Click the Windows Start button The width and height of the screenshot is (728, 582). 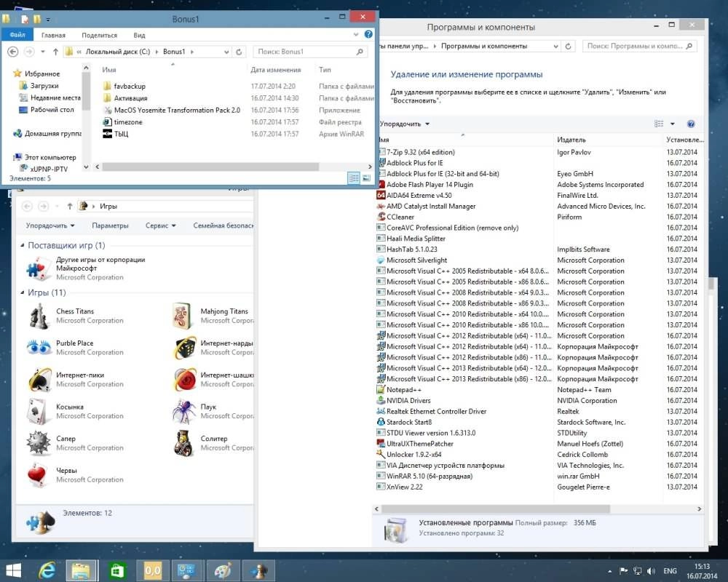tap(13, 570)
